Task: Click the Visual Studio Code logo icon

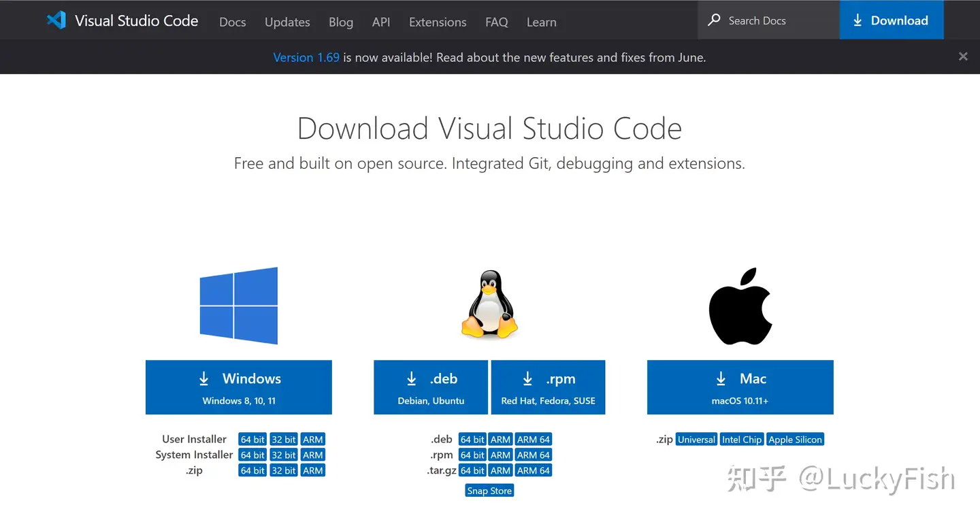Action: coord(56,20)
